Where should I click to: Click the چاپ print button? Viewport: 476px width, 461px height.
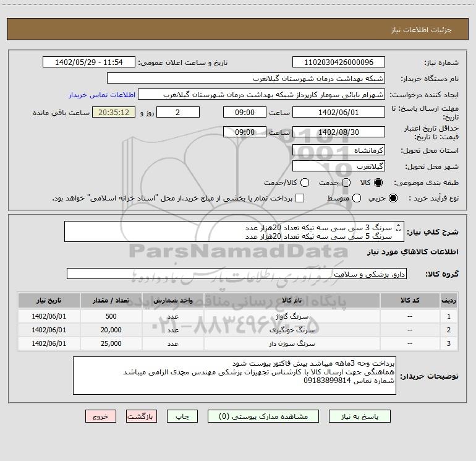pos(182,416)
